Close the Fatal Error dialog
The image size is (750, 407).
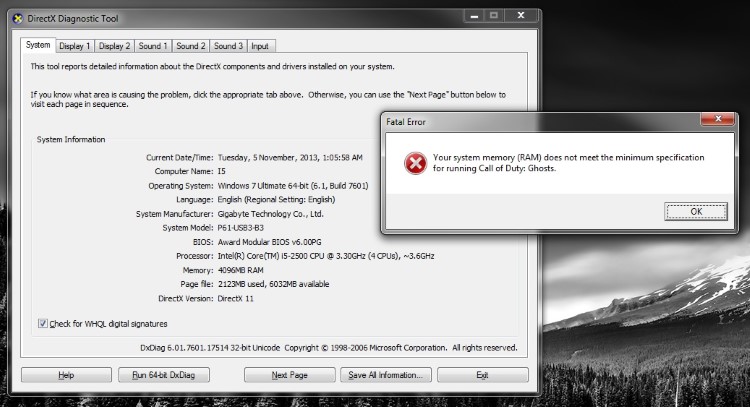click(717, 119)
